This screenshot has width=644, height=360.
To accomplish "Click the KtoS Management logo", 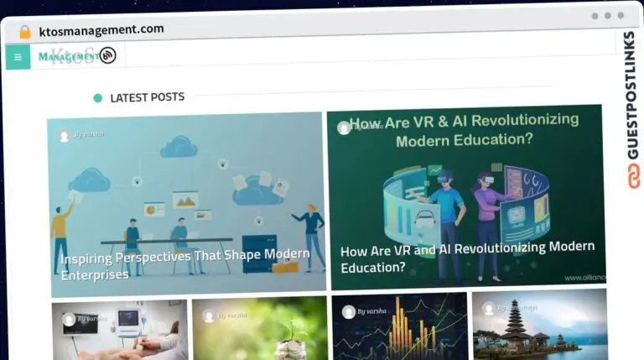I will [69, 56].
